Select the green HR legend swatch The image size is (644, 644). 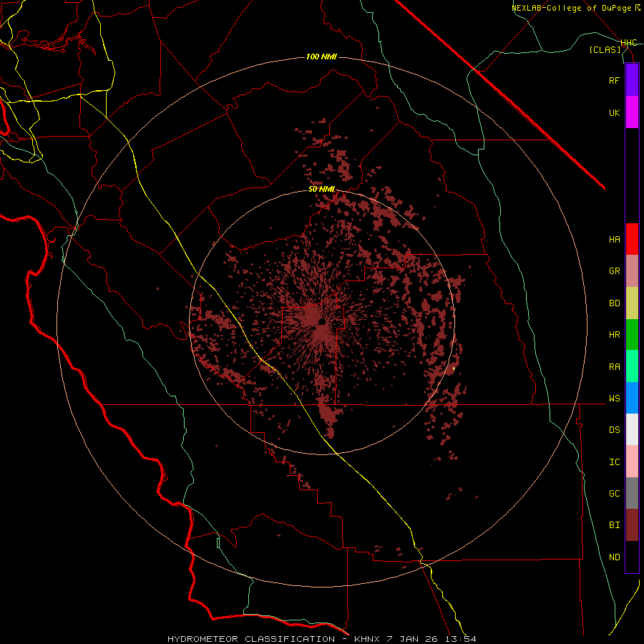click(632, 335)
